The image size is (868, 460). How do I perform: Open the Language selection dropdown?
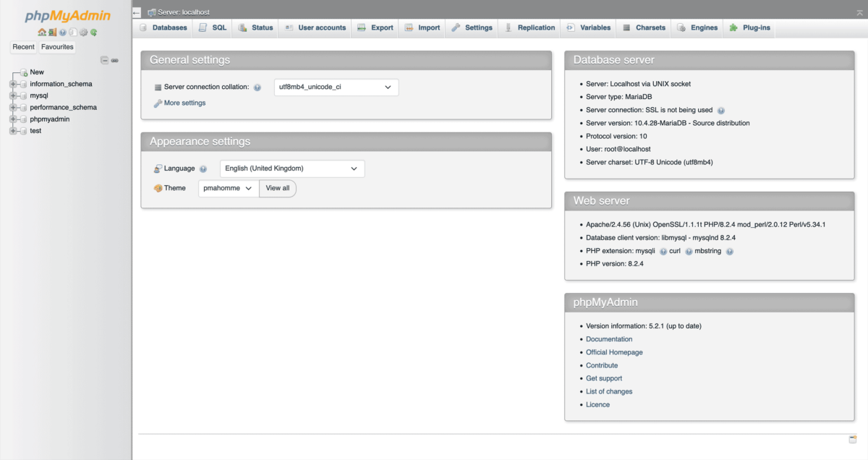(292, 168)
